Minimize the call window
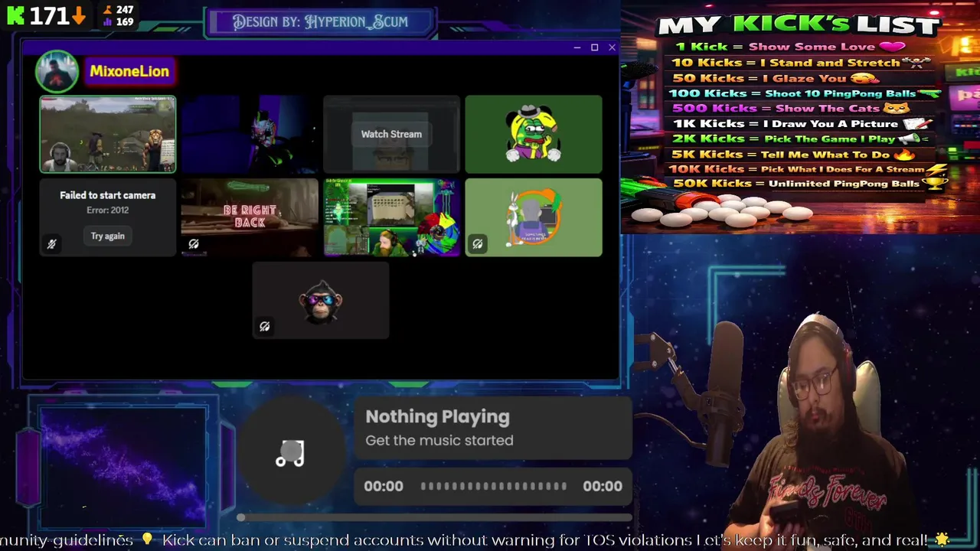Viewport: 980px width, 551px height. point(577,47)
